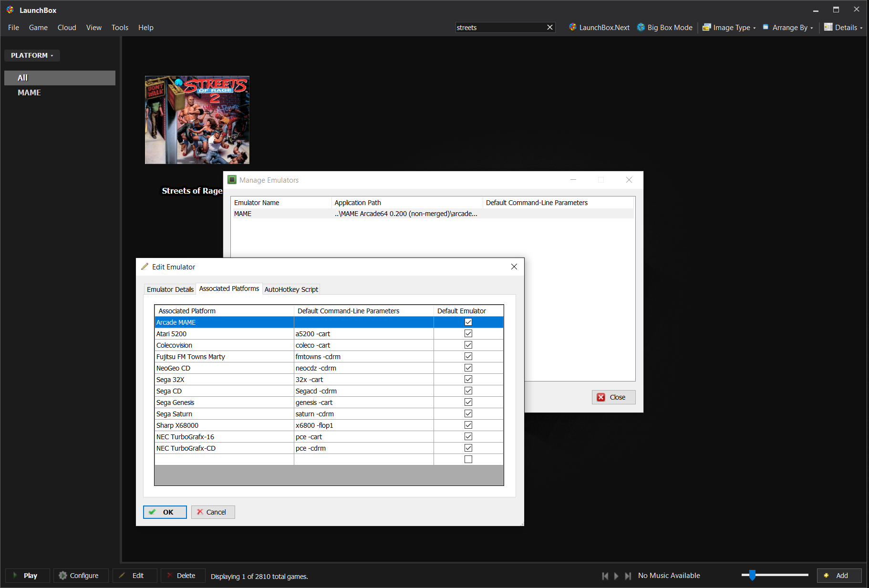This screenshot has height=588, width=869.
Task: Switch to the Associated Platforms tab
Action: pyautogui.click(x=229, y=289)
